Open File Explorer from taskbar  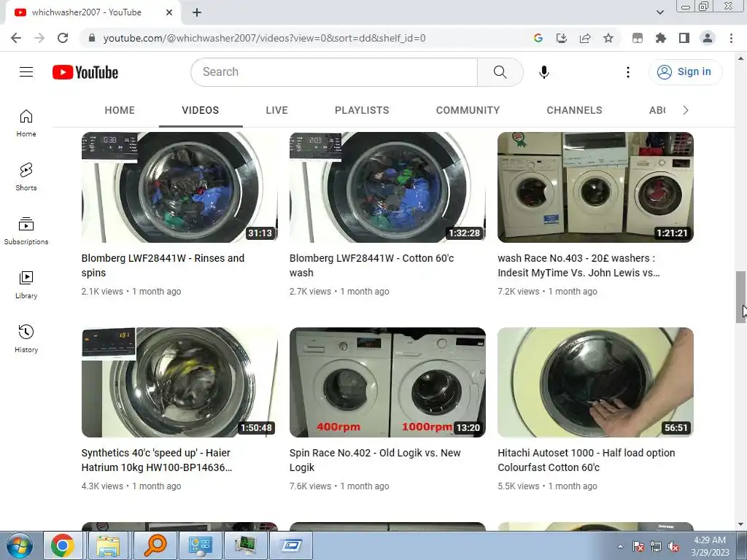tap(108, 545)
